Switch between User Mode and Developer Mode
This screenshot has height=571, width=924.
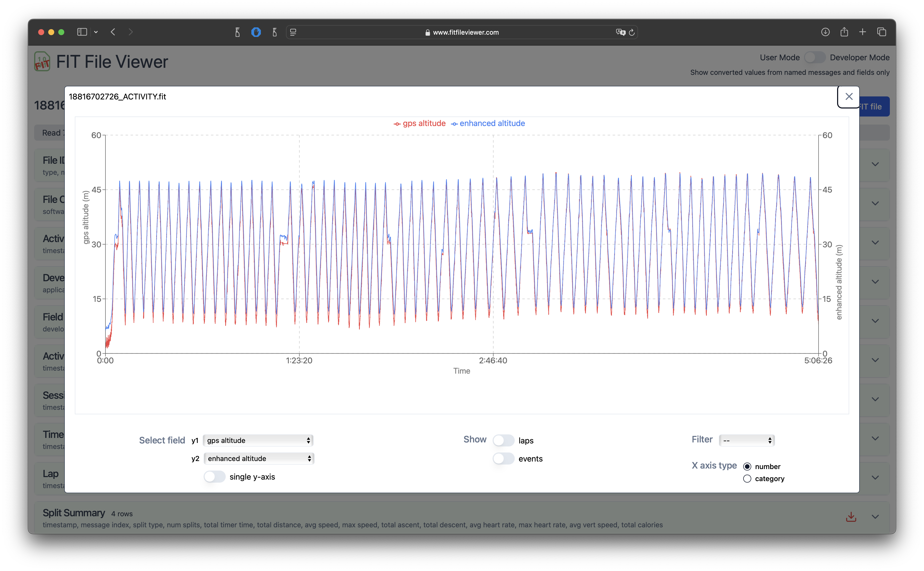click(x=815, y=58)
